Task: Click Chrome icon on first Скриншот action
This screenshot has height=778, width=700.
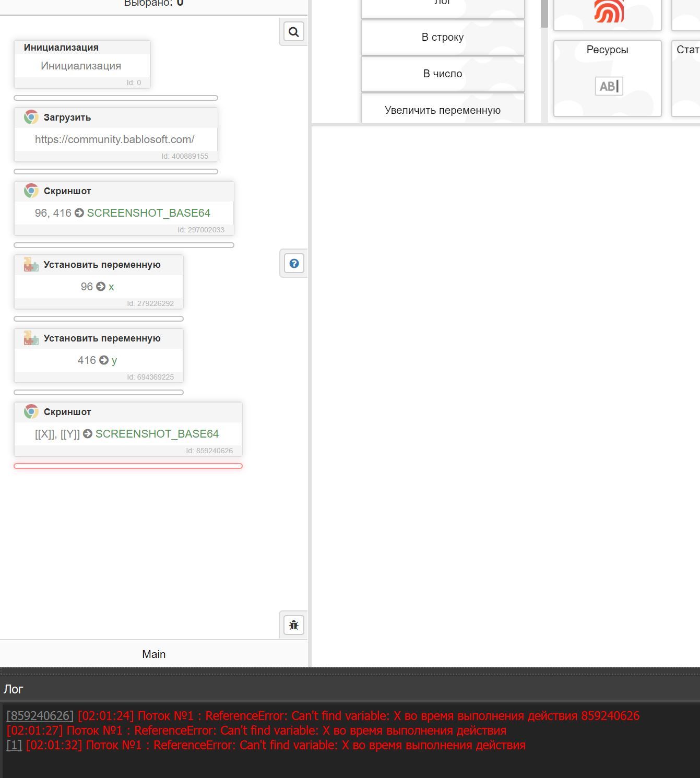Action: coord(31,191)
